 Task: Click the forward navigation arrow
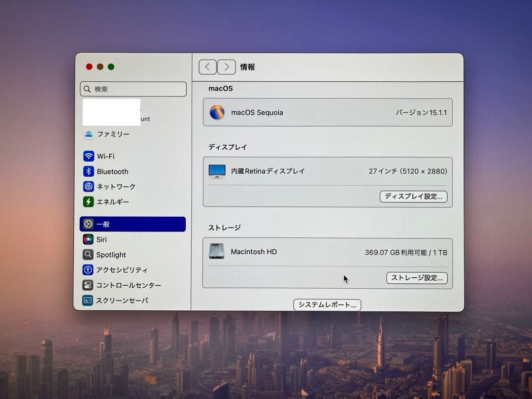226,67
